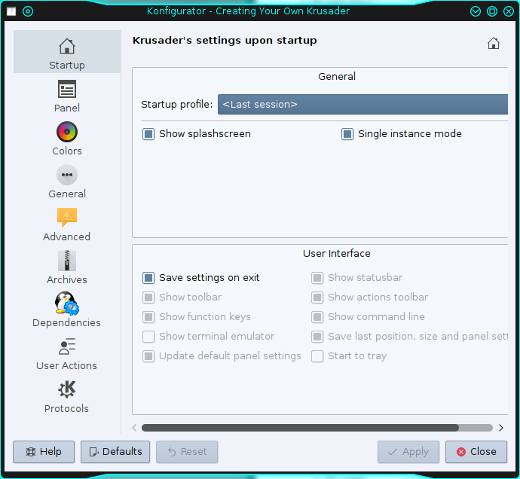Select the Panel label in sidebar

pyautogui.click(x=67, y=108)
